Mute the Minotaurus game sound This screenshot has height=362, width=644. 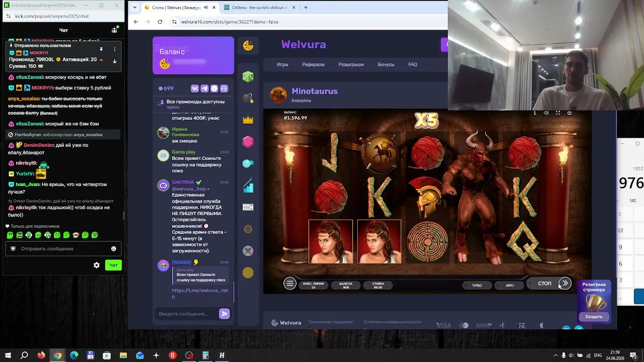546,113
